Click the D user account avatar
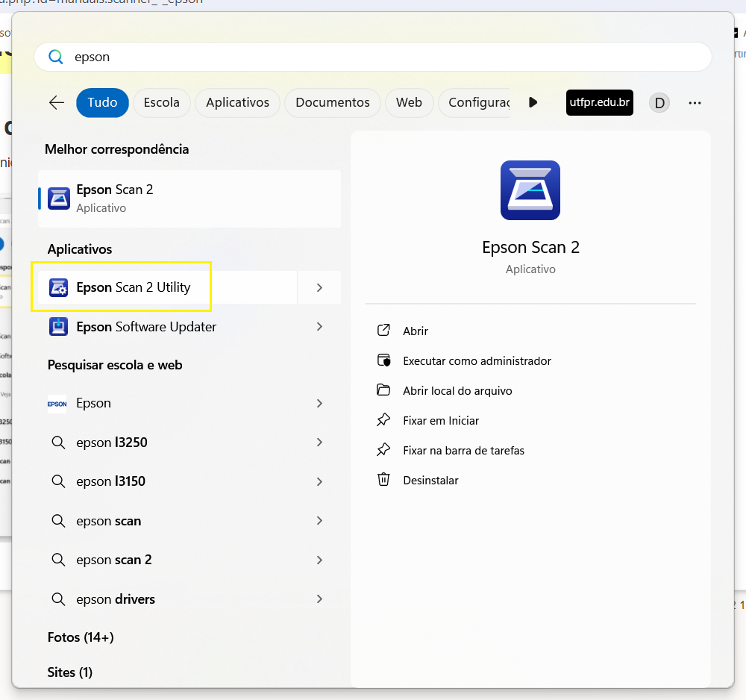The width and height of the screenshot is (746, 700). pos(659,103)
